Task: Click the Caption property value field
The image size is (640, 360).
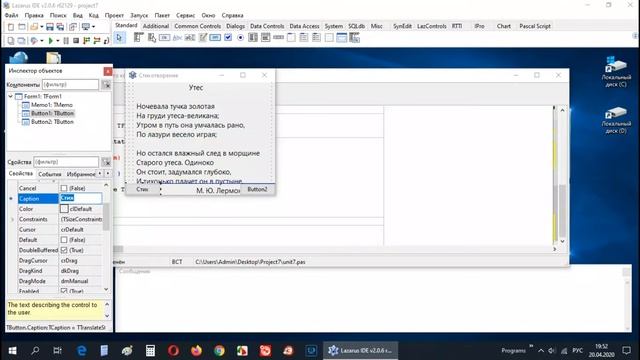Action: point(81,198)
